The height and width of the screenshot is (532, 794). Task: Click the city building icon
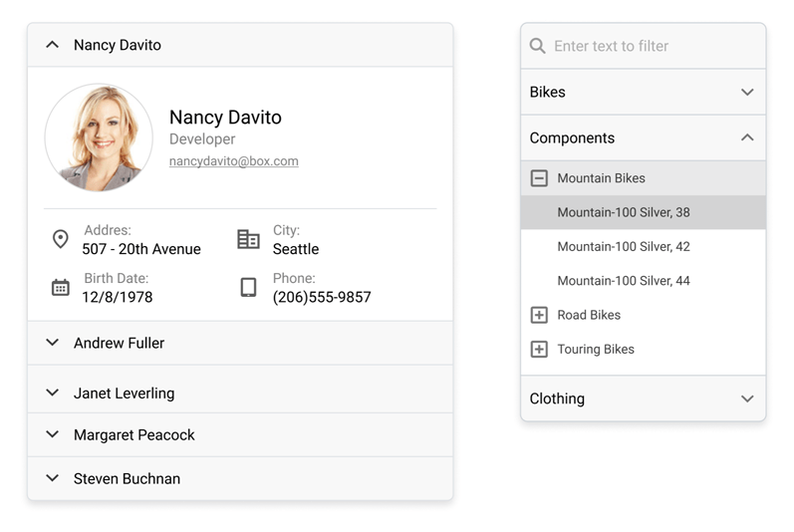click(248, 239)
